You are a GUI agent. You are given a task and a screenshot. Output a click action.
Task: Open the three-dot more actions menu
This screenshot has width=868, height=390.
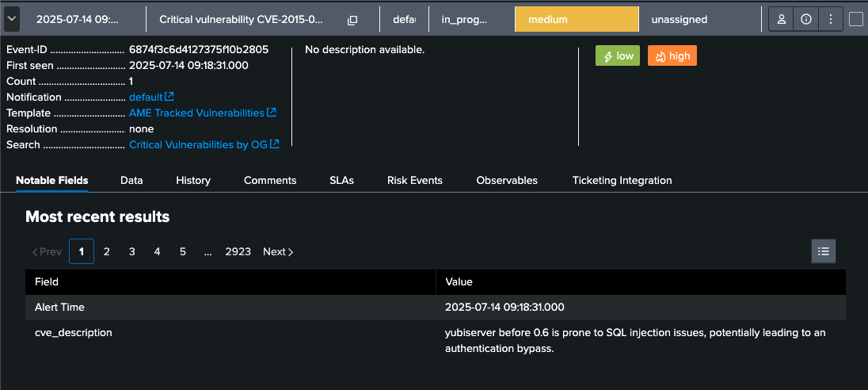830,19
